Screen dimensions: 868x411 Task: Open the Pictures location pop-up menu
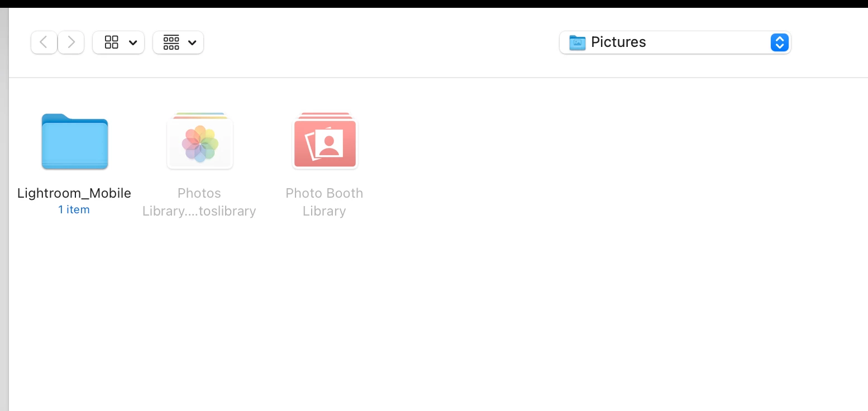675,42
